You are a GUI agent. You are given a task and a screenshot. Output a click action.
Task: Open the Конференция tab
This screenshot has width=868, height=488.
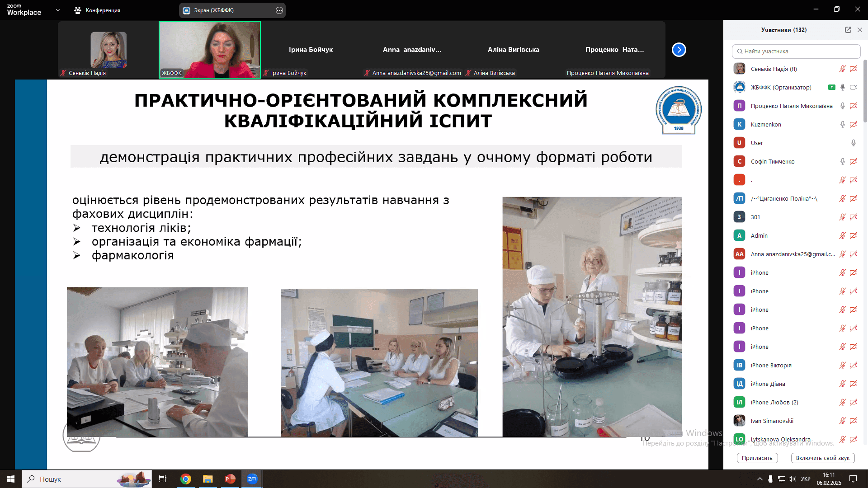coord(97,10)
